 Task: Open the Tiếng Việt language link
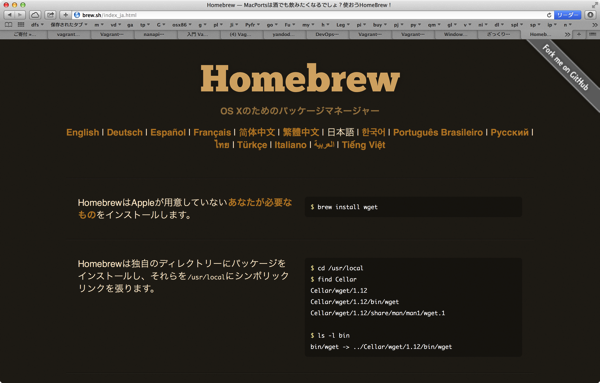pos(364,145)
